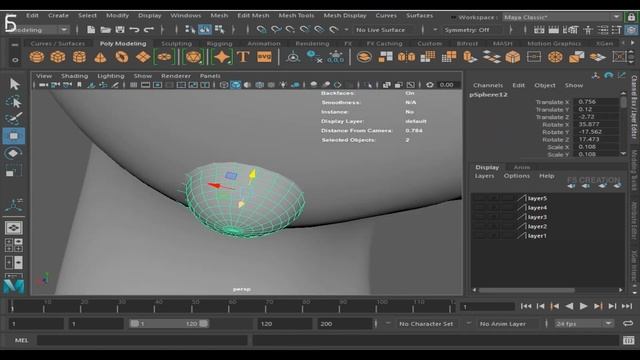640x360 pixels.
Task: Activate the Paint selection tool
Action: click(14, 118)
